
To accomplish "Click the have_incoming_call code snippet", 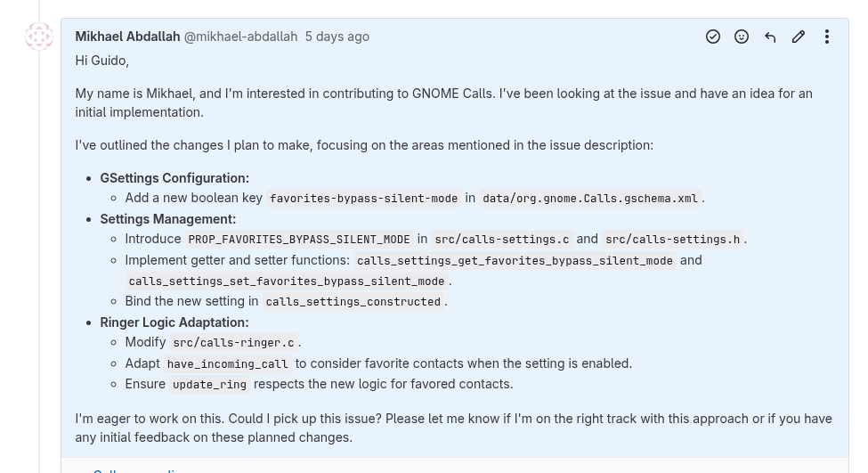I will [x=228, y=364].
